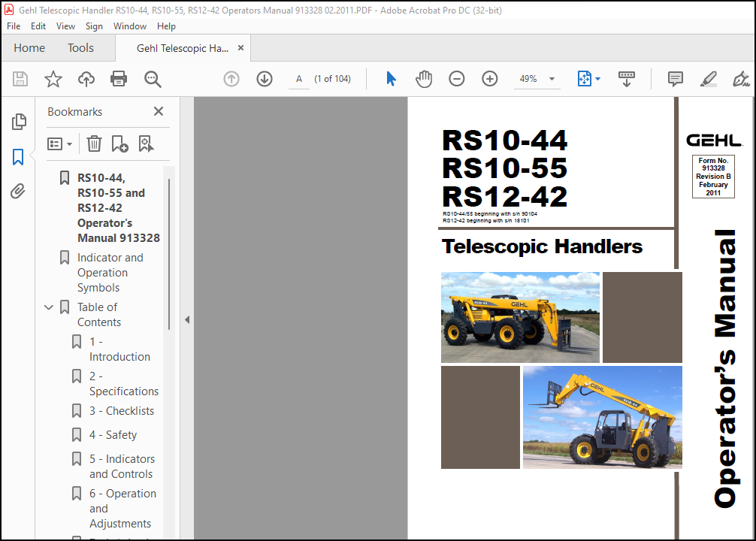Click the GEHL logo on the page

tap(714, 141)
